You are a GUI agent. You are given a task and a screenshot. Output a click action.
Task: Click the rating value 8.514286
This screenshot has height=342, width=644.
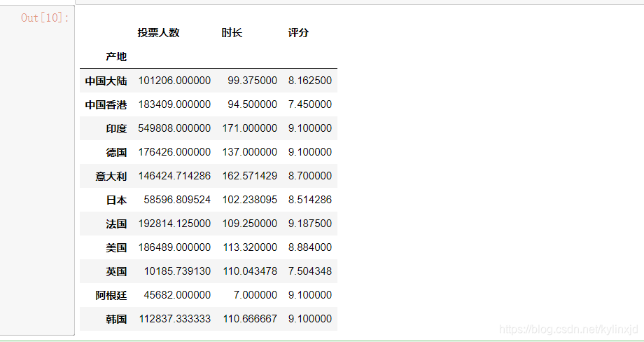[x=310, y=200]
